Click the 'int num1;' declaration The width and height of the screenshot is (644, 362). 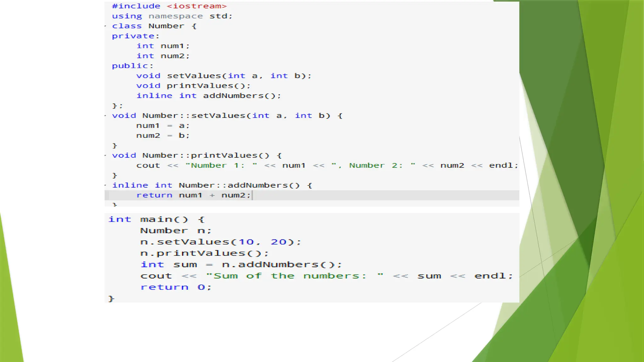163,46
